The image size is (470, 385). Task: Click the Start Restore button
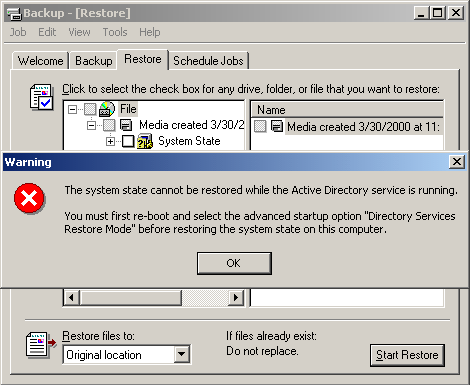pos(407,355)
